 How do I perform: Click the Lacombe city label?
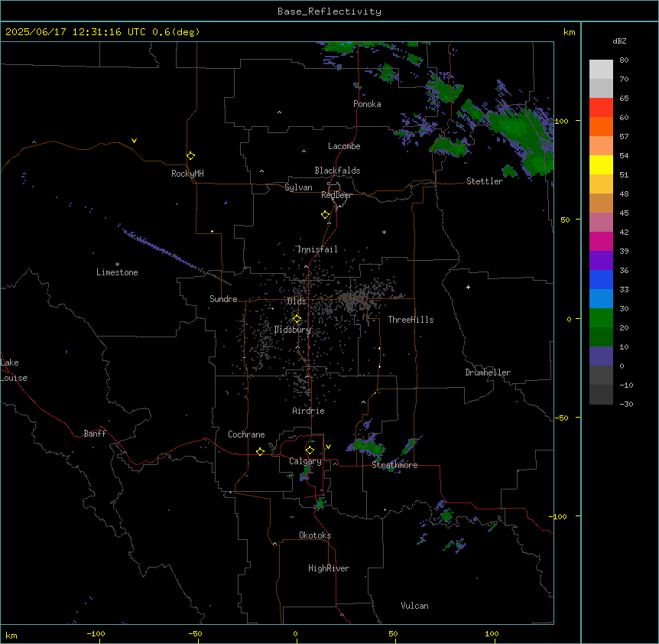(344, 146)
